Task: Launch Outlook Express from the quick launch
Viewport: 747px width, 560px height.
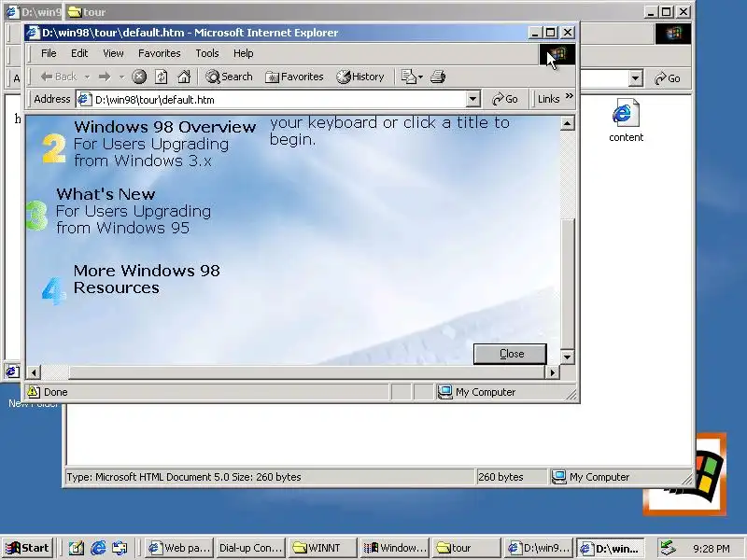Action: (120, 548)
